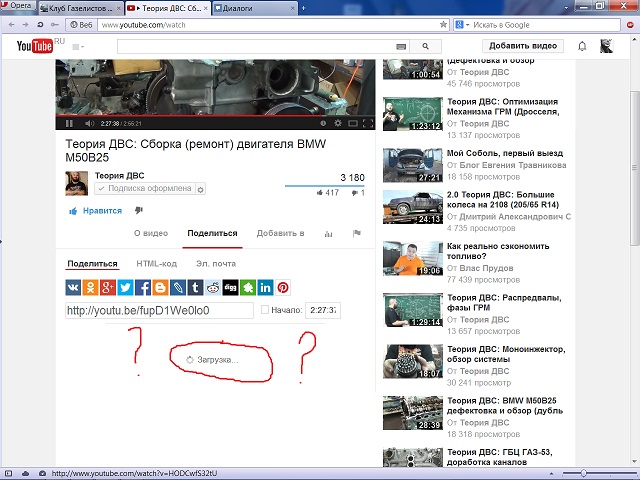The image size is (640, 480).
Task: Share via the LiveJournal pencil icon
Action: tap(178, 288)
